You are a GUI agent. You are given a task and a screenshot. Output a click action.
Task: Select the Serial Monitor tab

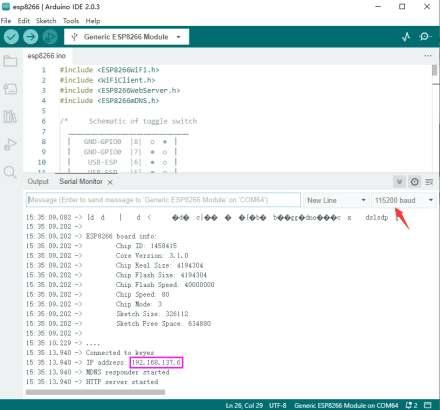pyautogui.click(x=81, y=182)
